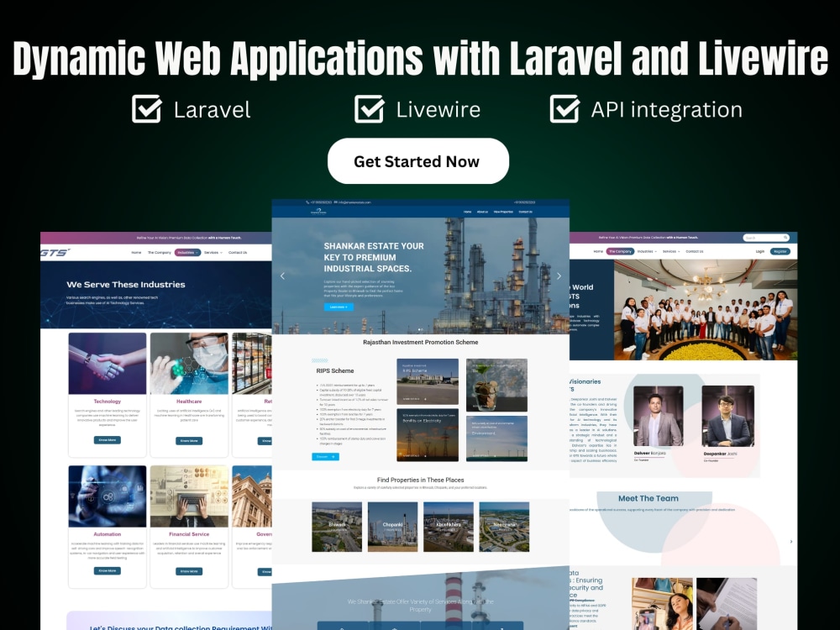Image resolution: width=840 pixels, height=630 pixels.
Task: Click the phone icon in Shankar Estate top bar
Action: coord(307,202)
